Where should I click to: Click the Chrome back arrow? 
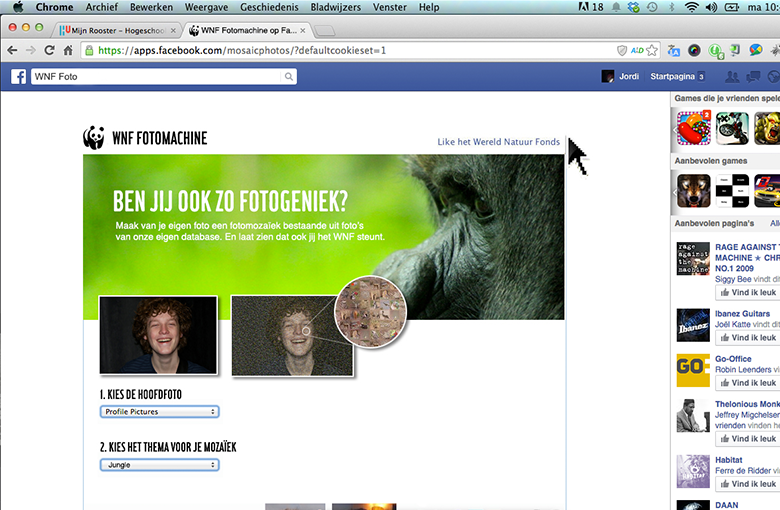12,50
